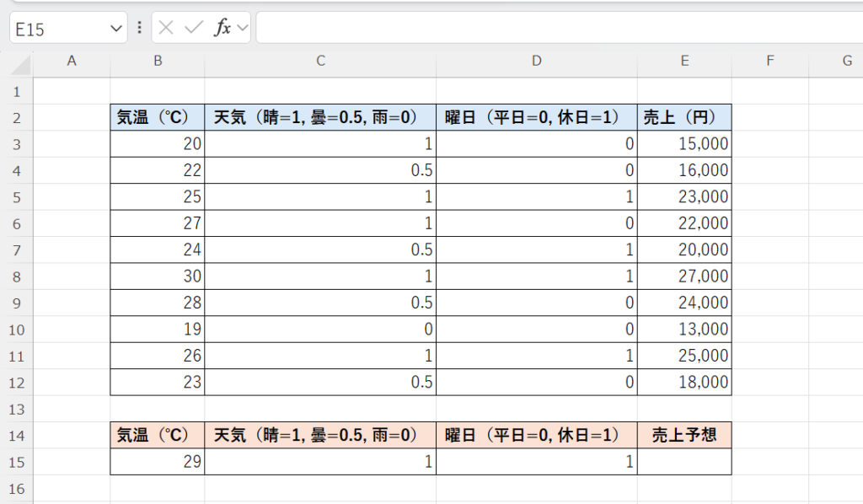Select row 2 header

pyautogui.click(x=17, y=118)
